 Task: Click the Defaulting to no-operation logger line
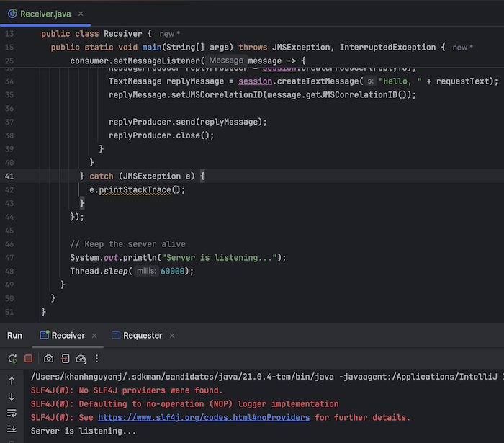[184, 404]
